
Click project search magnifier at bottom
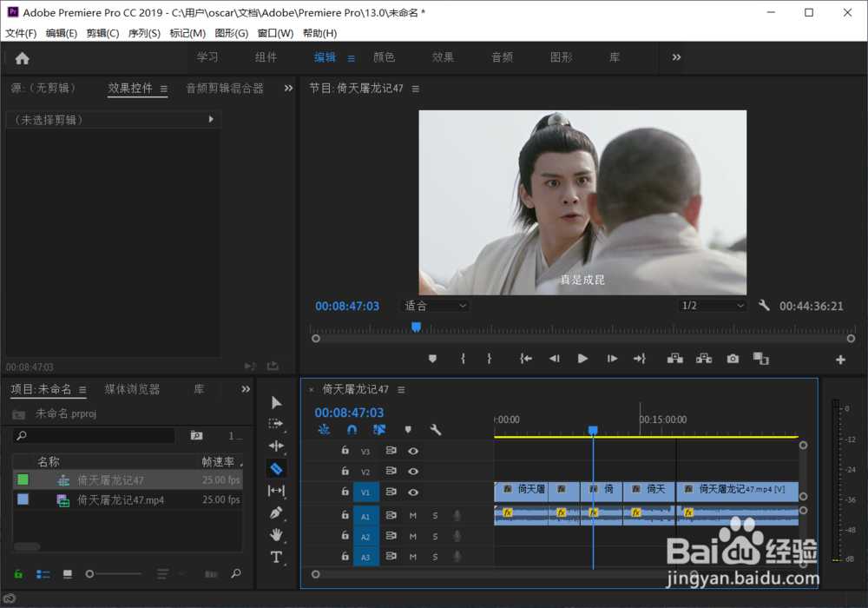[236, 573]
